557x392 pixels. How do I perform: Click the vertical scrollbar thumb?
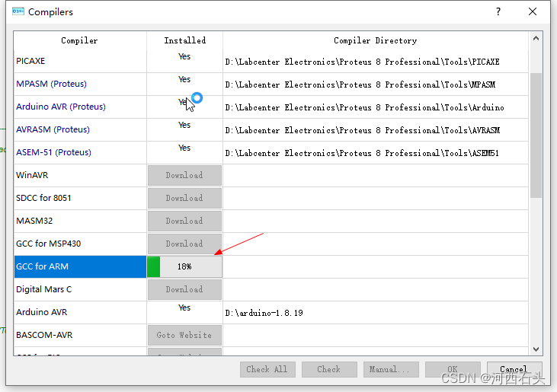(x=536, y=135)
